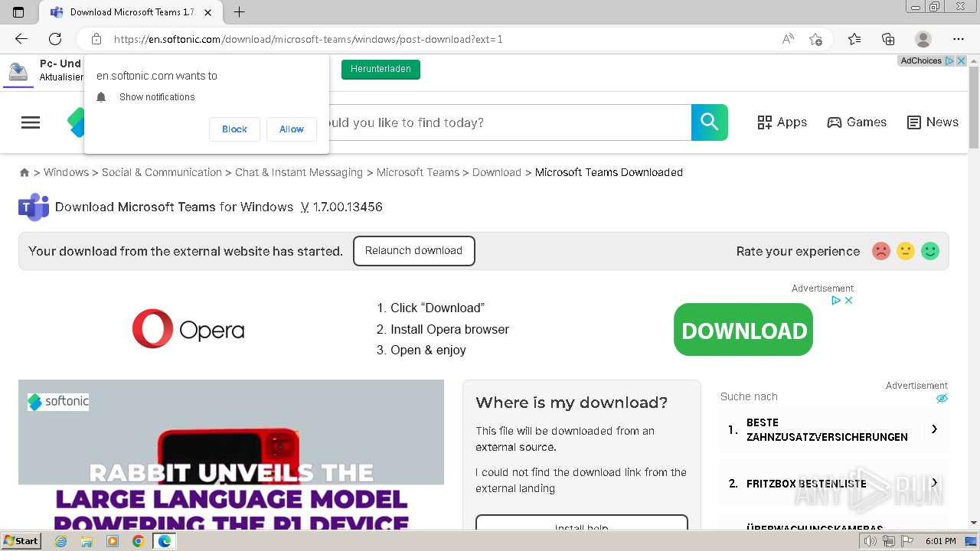The height and width of the screenshot is (551, 980).
Task: Open the tab actions menu
Action: [x=18, y=12]
